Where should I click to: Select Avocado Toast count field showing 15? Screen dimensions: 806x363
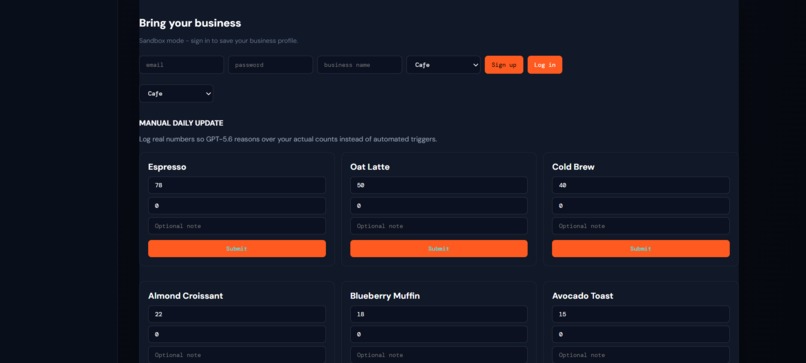tap(641, 314)
